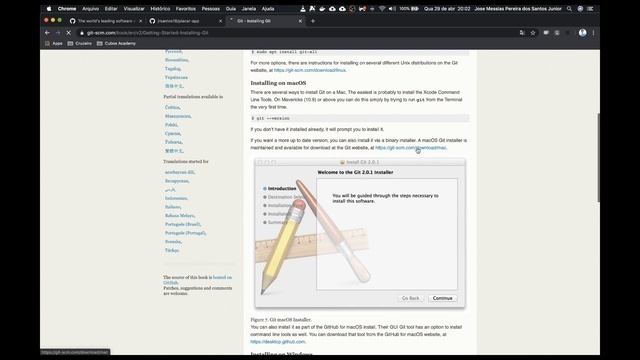Open macOS Notification Center icon

coord(590,9)
